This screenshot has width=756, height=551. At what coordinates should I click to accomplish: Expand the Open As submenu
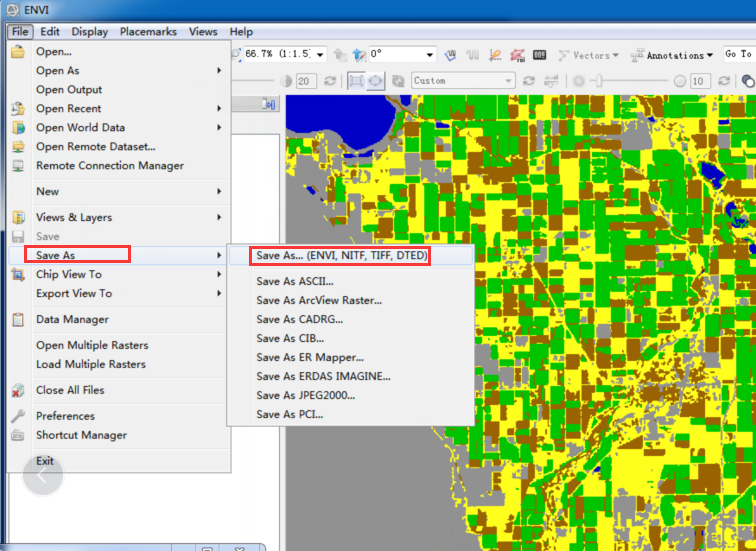219,70
